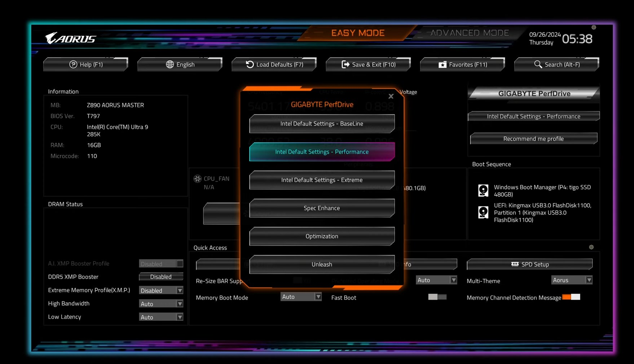Click the GIGABYTE PerfDrive panel header
634x364 pixels.
(534, 94)
